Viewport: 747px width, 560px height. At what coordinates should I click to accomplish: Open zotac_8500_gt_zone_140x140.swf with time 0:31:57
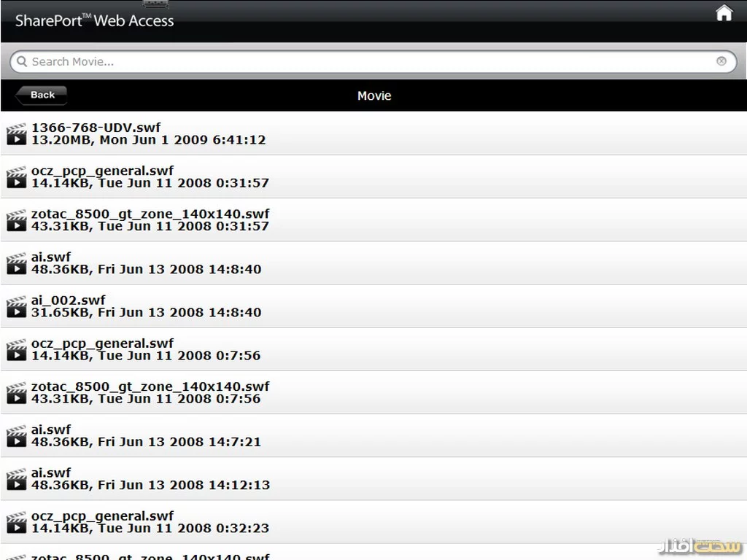[150, 214]
